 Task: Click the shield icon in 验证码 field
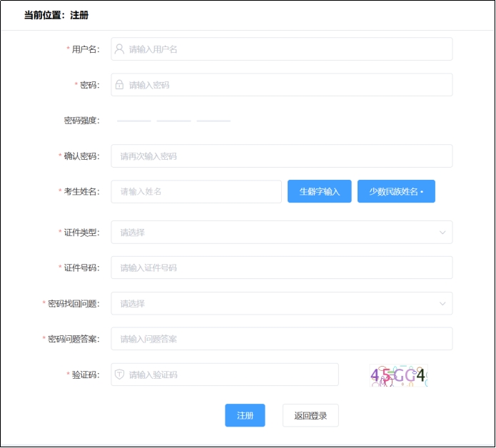pos(120,375)
